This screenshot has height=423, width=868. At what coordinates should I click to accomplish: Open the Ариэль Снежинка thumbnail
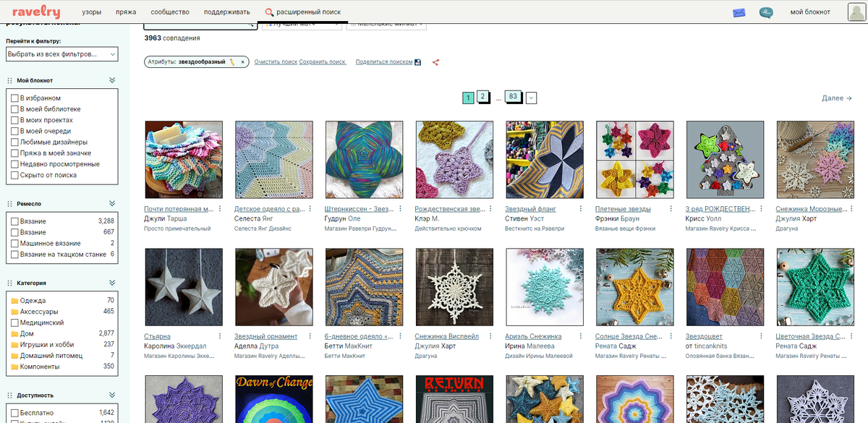coord(545,288)
